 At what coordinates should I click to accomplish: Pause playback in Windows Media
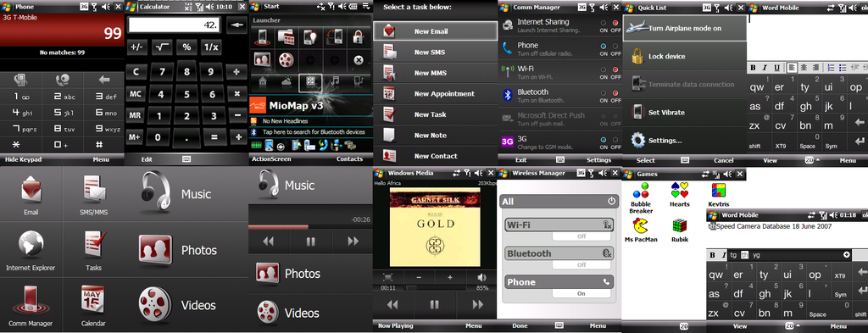tap(434, 304)
